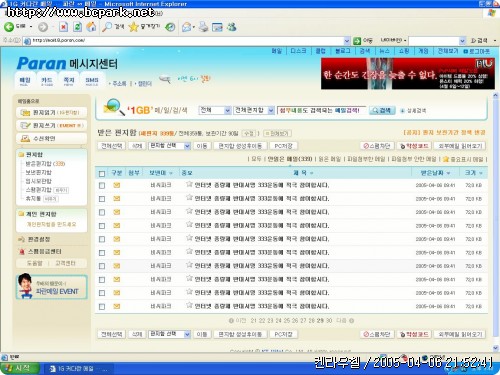Click the upper 스팸차단 block spam button
The image size is (500, 375).
click(377, 146)
